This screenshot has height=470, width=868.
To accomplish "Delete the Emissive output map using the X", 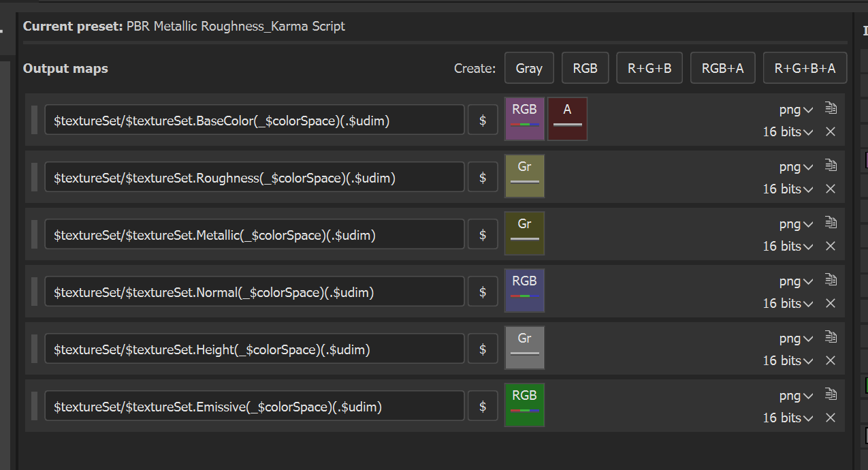I will 831,418.
